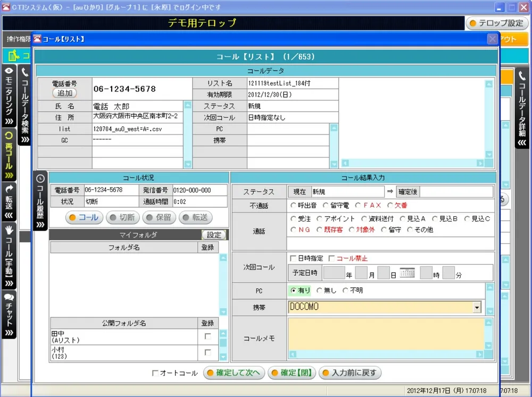Select PC 不明 radio option

[345, 291]
